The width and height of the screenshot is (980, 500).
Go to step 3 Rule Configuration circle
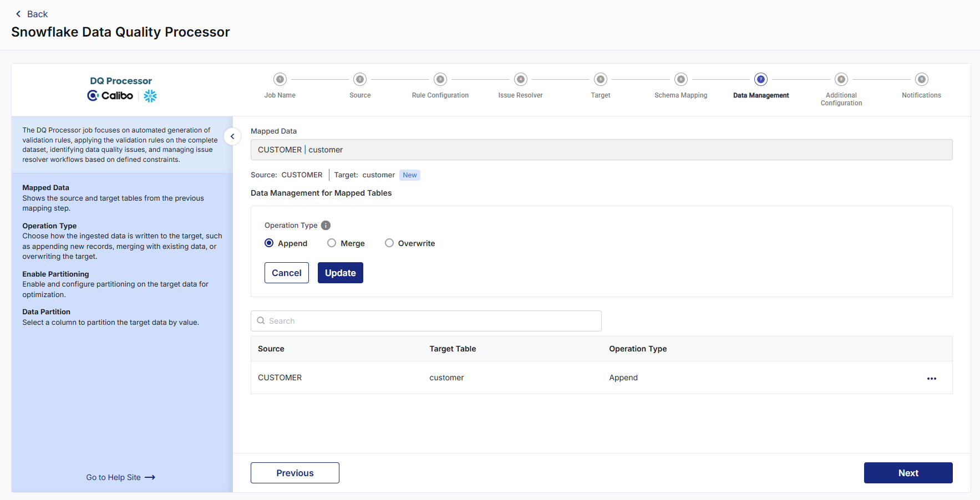[440, 79]
